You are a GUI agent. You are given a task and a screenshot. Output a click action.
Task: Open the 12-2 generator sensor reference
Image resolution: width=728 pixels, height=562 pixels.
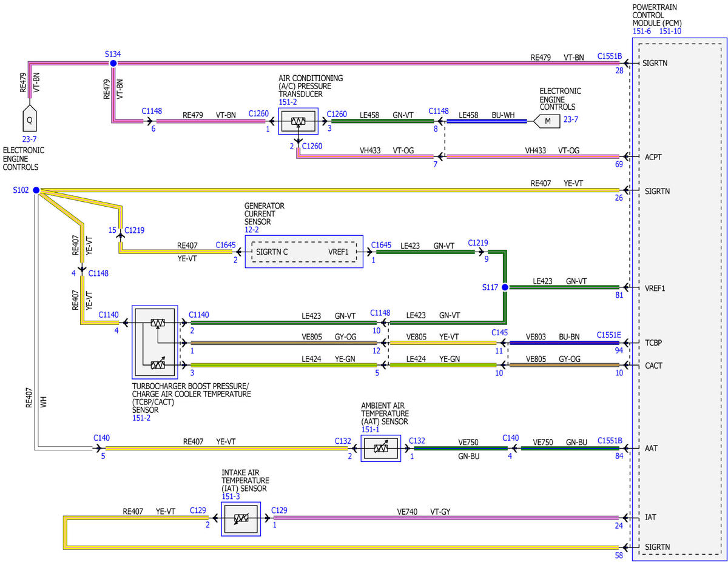252,230
